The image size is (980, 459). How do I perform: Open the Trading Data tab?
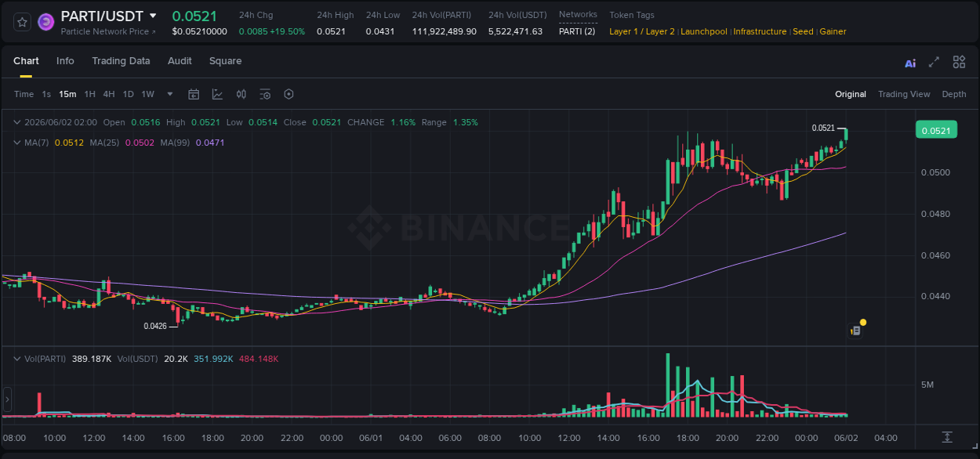coord(121,61)
